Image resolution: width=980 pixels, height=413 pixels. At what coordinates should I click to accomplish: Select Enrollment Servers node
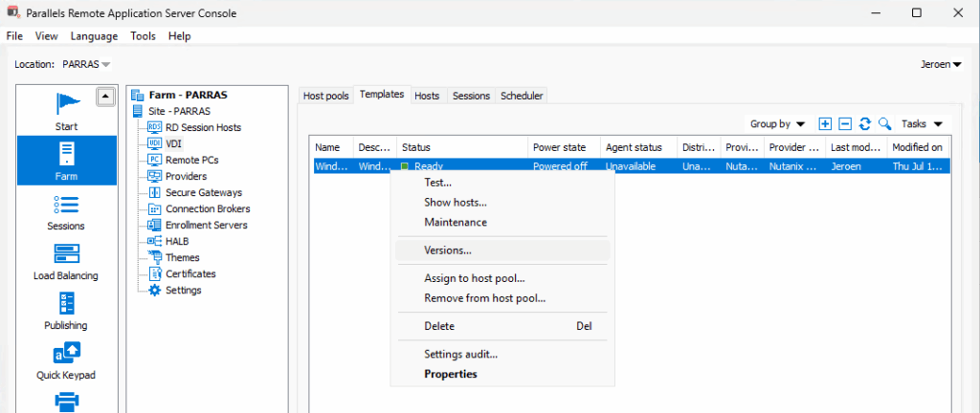click(x=207, y=225)
